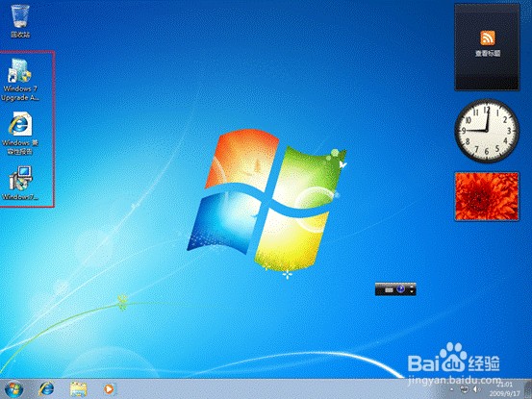Launch Internet Explorer from the taskbar

tap(46, 388)
